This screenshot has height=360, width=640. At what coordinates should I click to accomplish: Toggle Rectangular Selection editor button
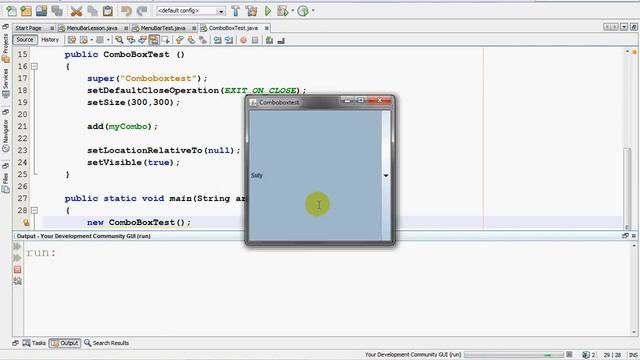click(165, 40)
